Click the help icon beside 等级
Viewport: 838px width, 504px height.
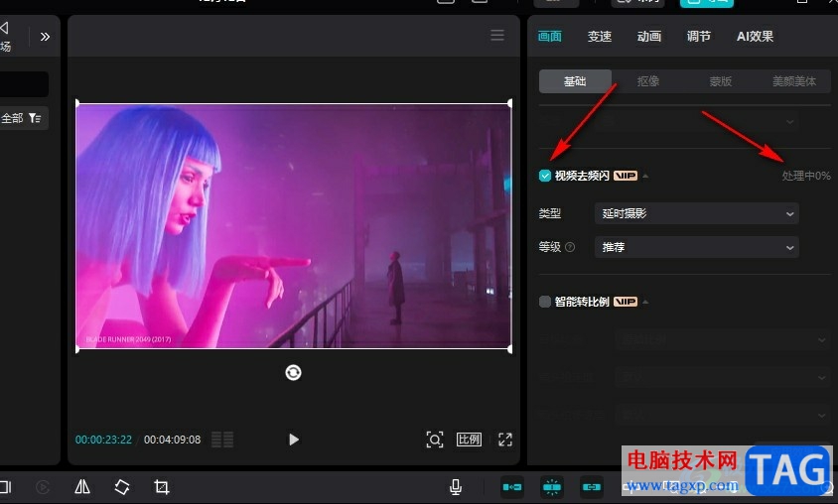[570, 247]
